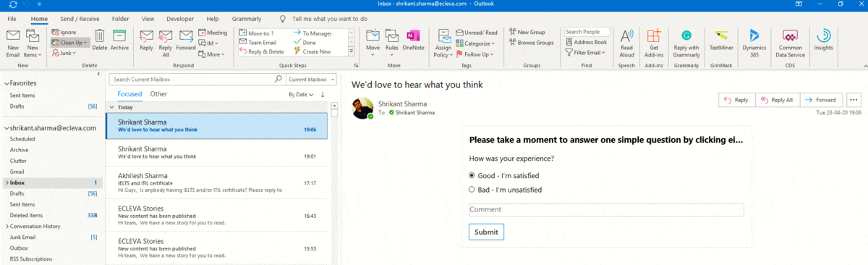The width and height of the screenshot is (868, 265).
Task: Open the New Items menu
Action: (32, 43)
